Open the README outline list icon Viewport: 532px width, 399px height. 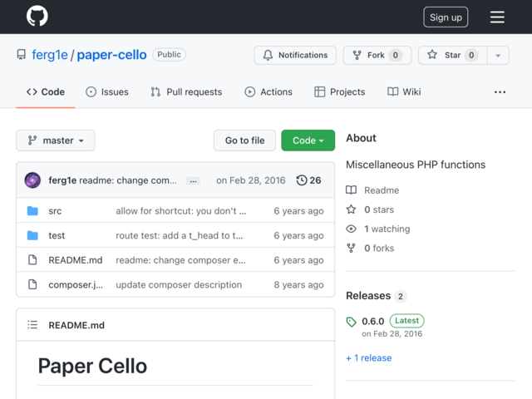pos(32,325)
